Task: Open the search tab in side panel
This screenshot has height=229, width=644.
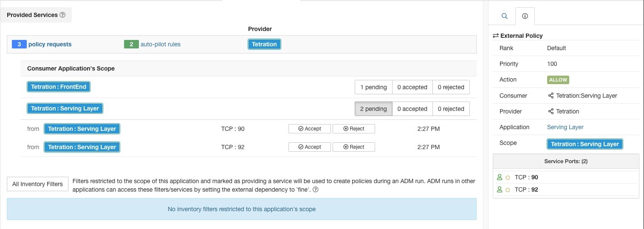Action: pyautogui.click(x=505, y=16)
